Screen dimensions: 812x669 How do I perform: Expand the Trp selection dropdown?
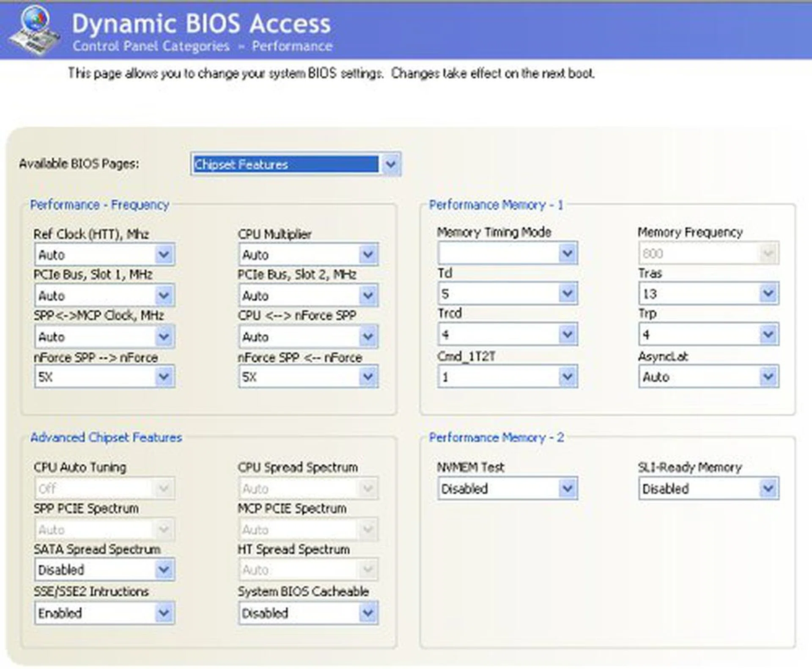pos(768,334)
